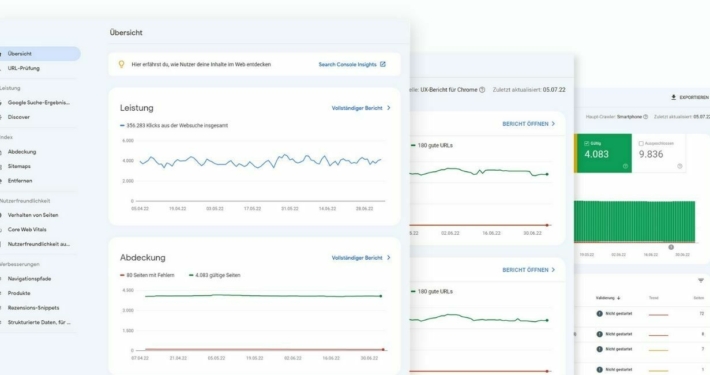Click the yellow trend line in the 7 Seiten row

coord(658,350)
